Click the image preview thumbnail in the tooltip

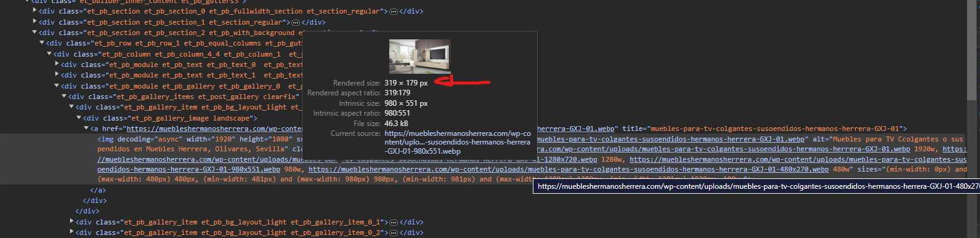[x=420, y=57]
